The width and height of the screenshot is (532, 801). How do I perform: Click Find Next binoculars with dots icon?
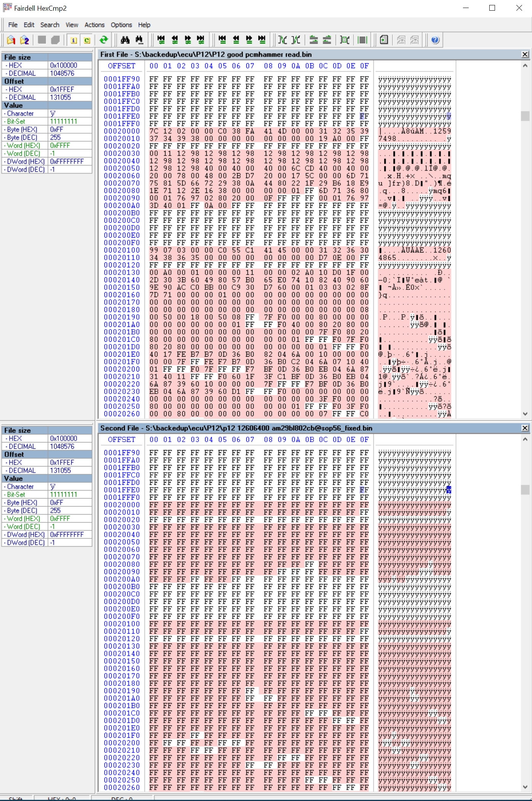point(139,40)
